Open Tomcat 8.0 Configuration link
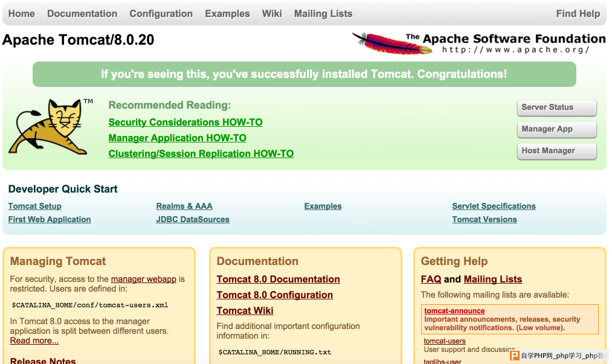 point(275,295)
